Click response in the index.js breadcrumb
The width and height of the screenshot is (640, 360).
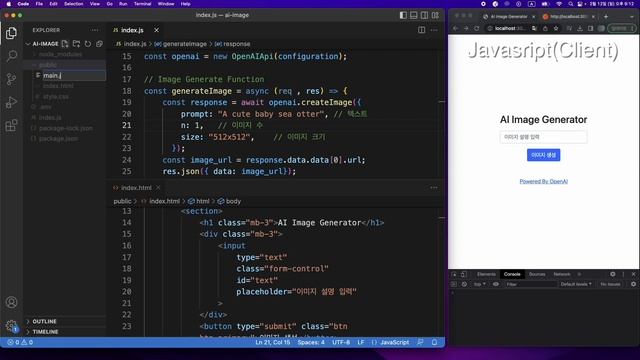point(237,44)
